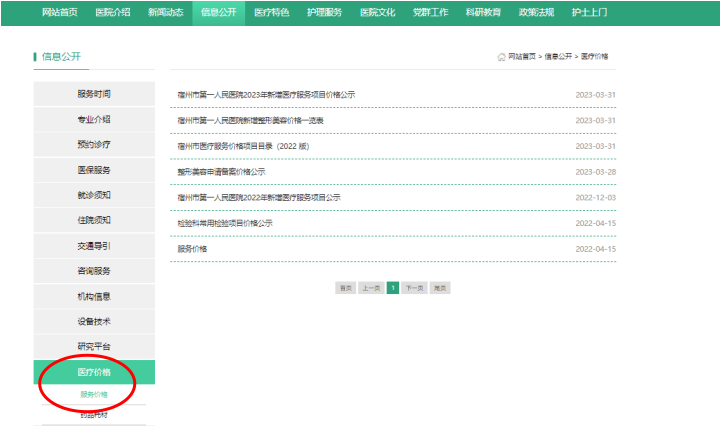Click the 首页 pagination button
Screen dimensions: 720x438
[x=345, y=287]
